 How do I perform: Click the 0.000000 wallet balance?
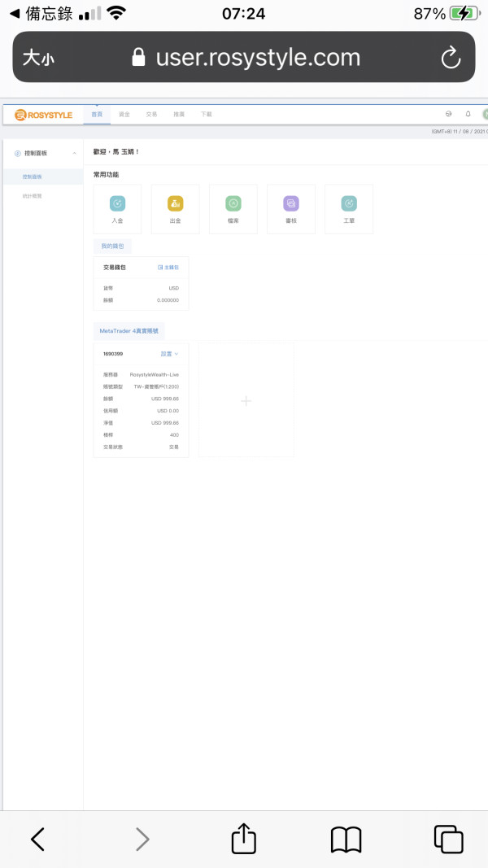click(168, 300)
